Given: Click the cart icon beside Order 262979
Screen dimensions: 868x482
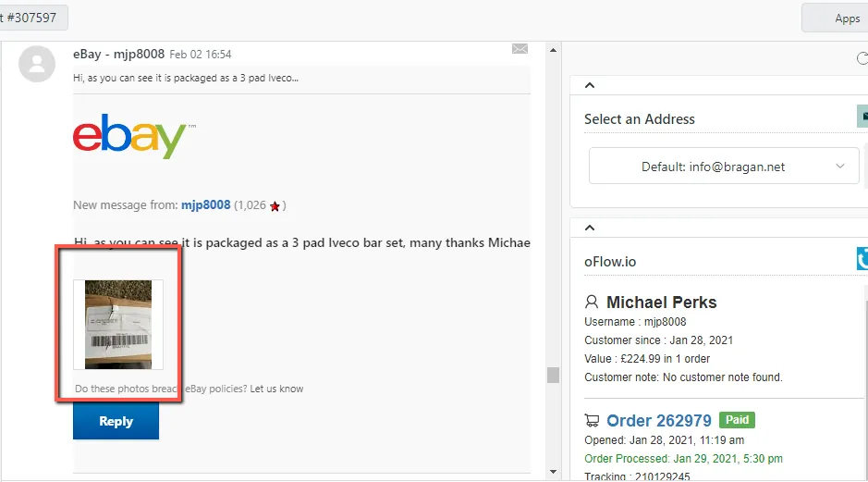Looking at the screenshot, I should 592,421.
